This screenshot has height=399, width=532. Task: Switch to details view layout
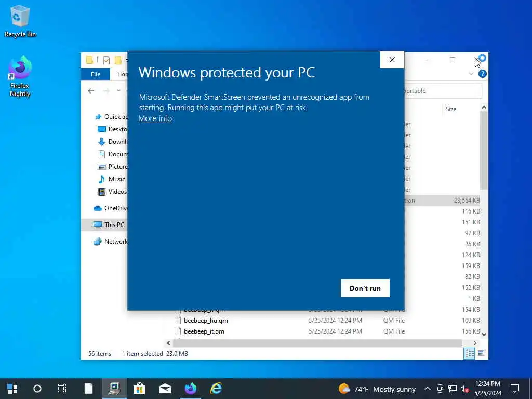469,353
